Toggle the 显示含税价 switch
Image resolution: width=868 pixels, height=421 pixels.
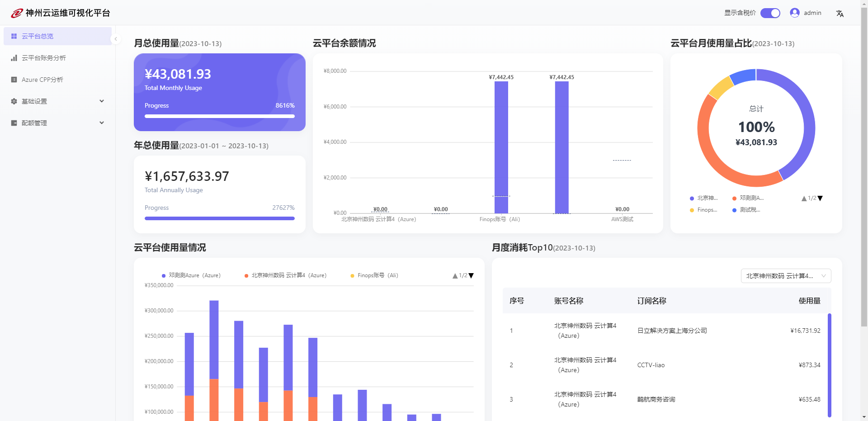[770, 13]
